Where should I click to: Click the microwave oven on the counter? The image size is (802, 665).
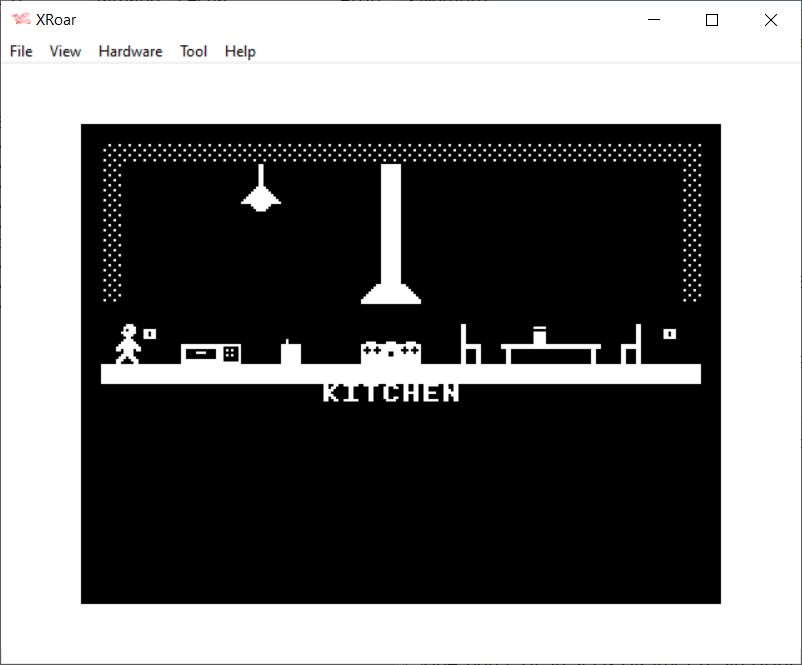(x=210, y=353)
